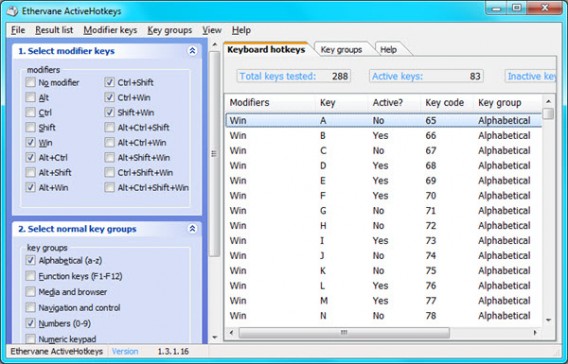Collapse the Select normal key groups panel
Image resolution: width=568 pixels, height=364 pixels.
point(192,229)
